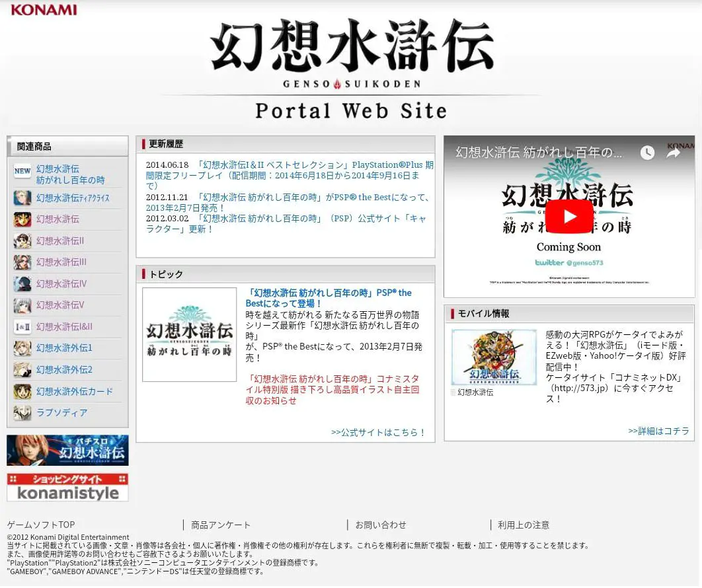Open the お問い合わせ footer link
Image resolution: width=702 pixels, height=588 pixels.
coord(381,525)
